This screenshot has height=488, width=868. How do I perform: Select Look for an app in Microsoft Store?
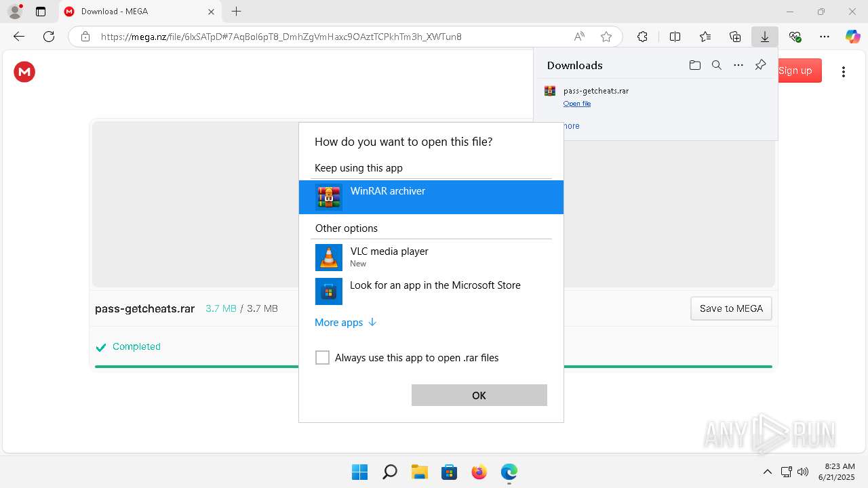tap(431, 291)
